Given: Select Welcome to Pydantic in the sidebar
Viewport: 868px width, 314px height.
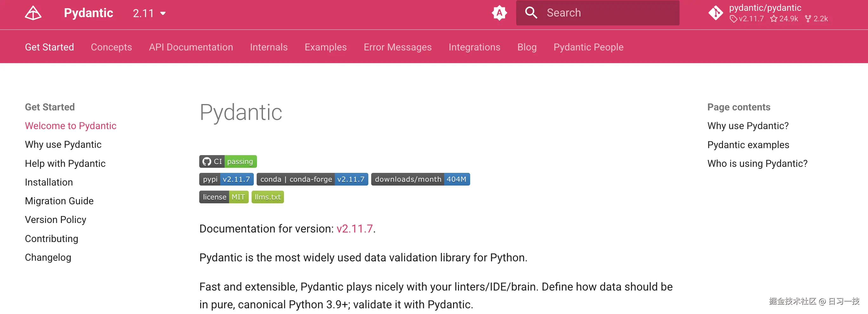Looking at the screenshot, I should (x=71, y=126).
